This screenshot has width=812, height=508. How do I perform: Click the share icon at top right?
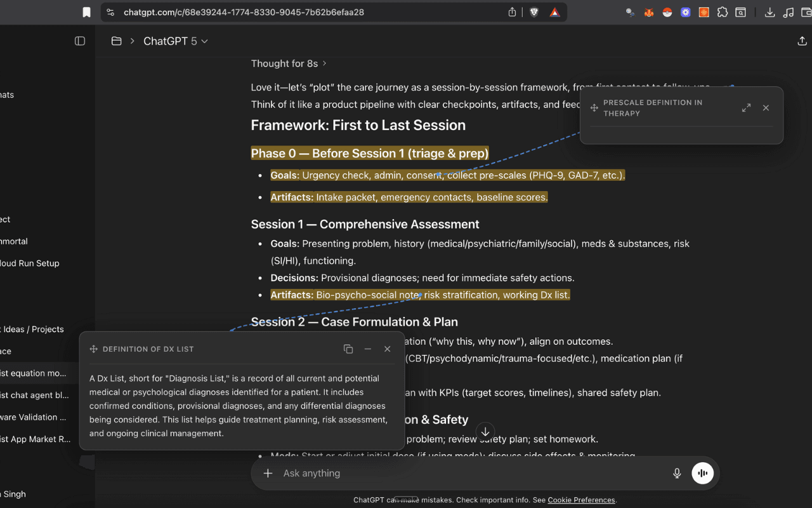(801, 41)
